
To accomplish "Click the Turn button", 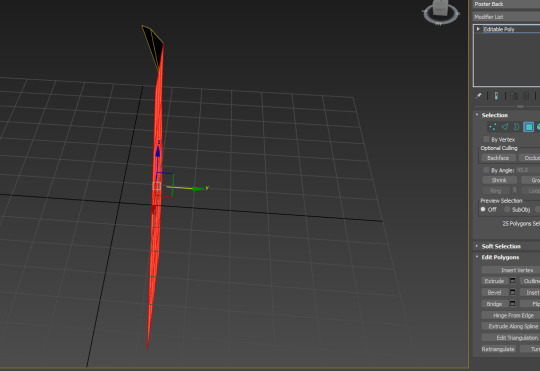I will point(530,349).
